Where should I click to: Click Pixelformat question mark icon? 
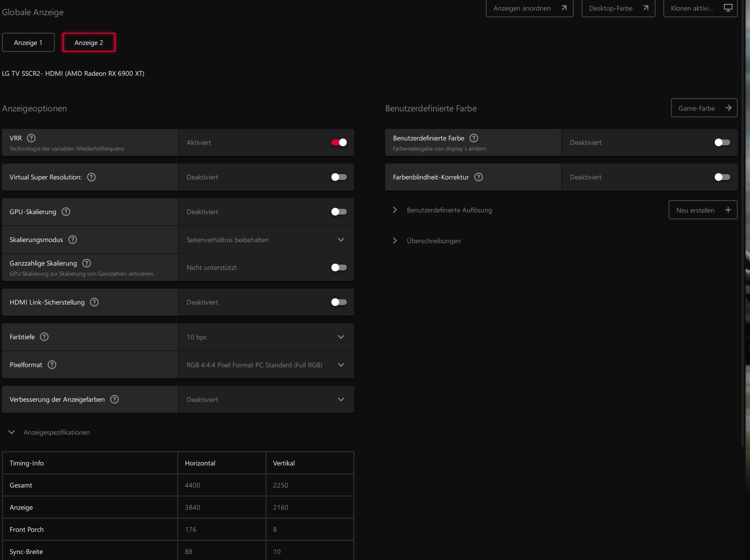(52, 365)
